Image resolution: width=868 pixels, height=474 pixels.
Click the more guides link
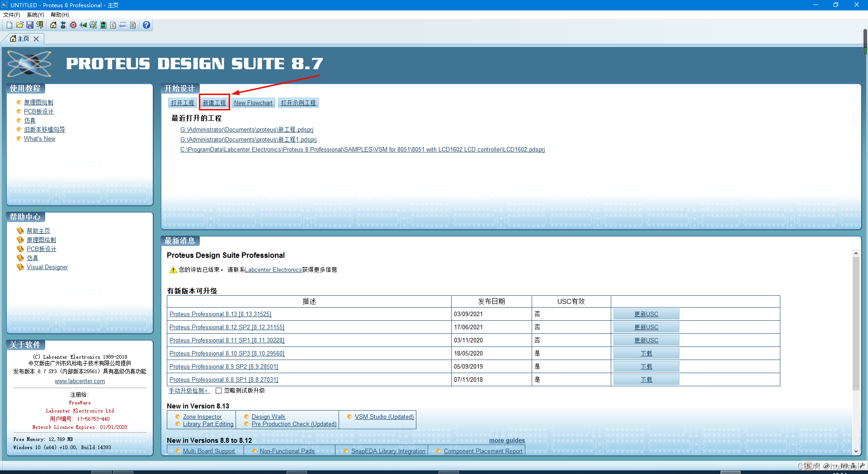pos(507,441)
